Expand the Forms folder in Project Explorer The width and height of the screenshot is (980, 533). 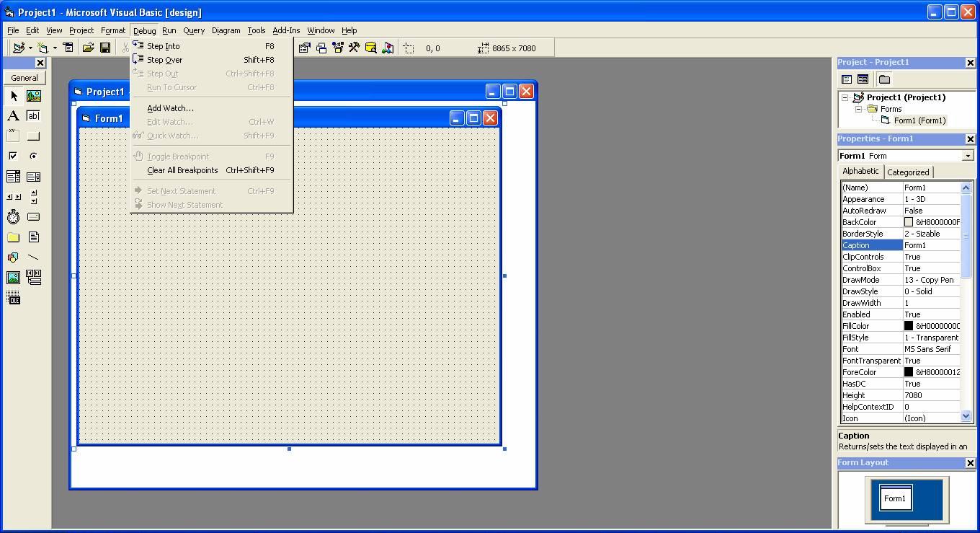pyautogui.click(x=857, y=109)
